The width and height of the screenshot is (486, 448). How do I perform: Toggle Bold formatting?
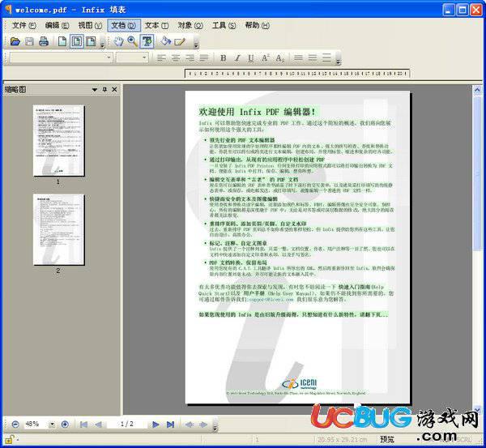[x=224, y=58]
